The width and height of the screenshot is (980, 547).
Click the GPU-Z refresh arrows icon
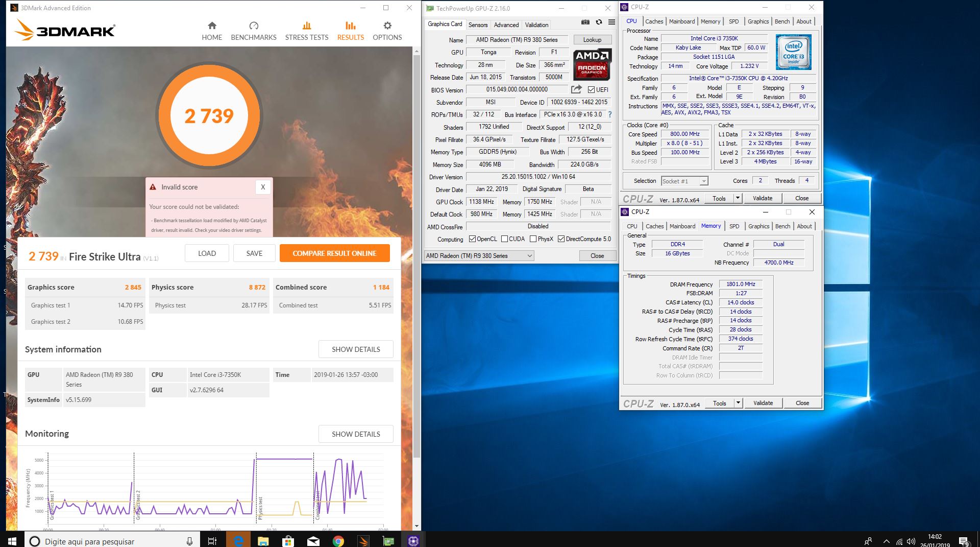click(599, 22)
